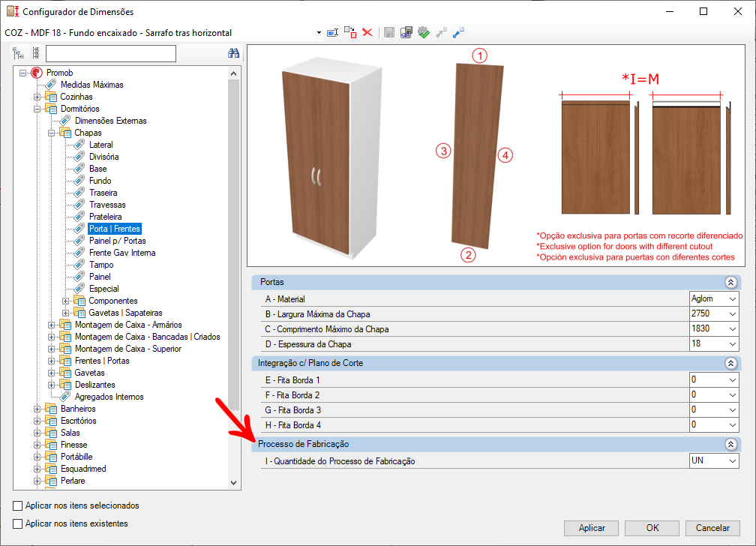Click the rename configuration toolbar icon

click(332, 32)
